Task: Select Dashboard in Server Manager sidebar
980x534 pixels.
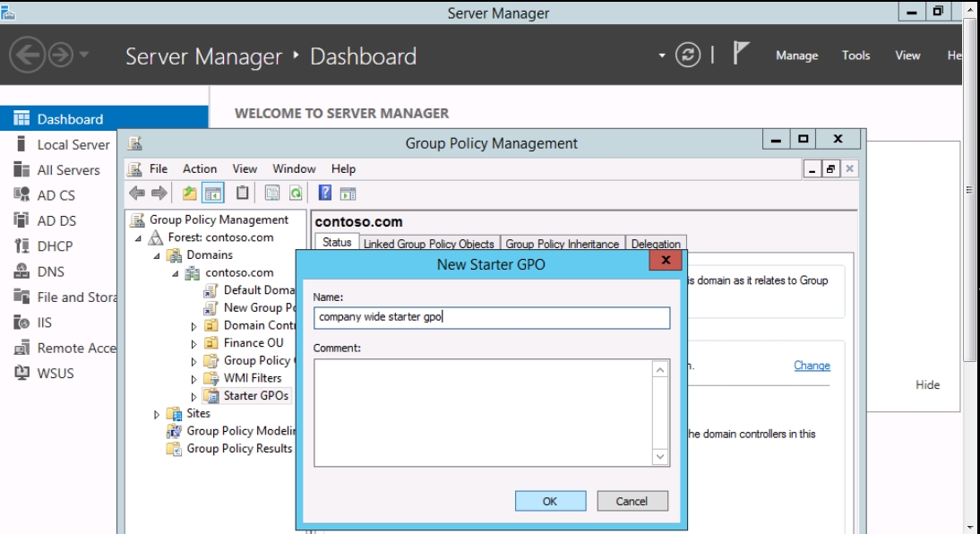Action: (104, 119)
